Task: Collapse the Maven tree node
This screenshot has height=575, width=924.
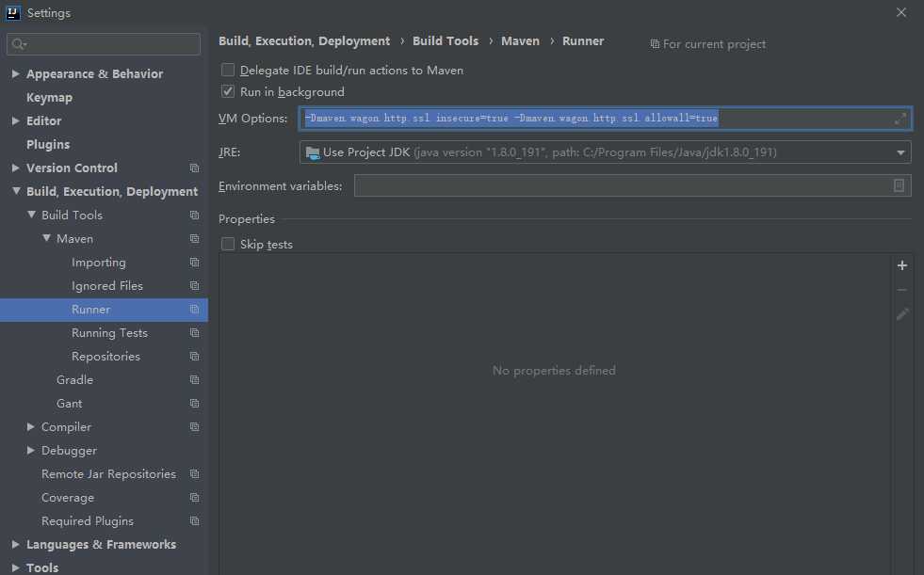Action: coord(46,238)
